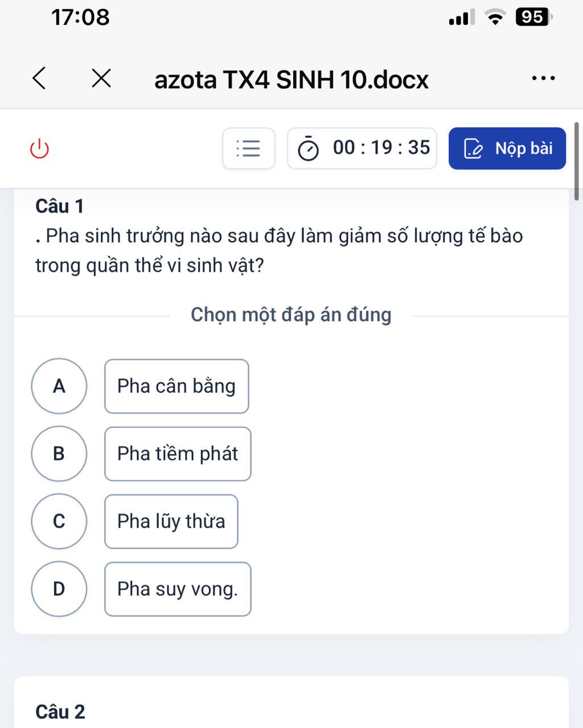Close the azota document with X
The image size is (583, 728).
[101, 78]
